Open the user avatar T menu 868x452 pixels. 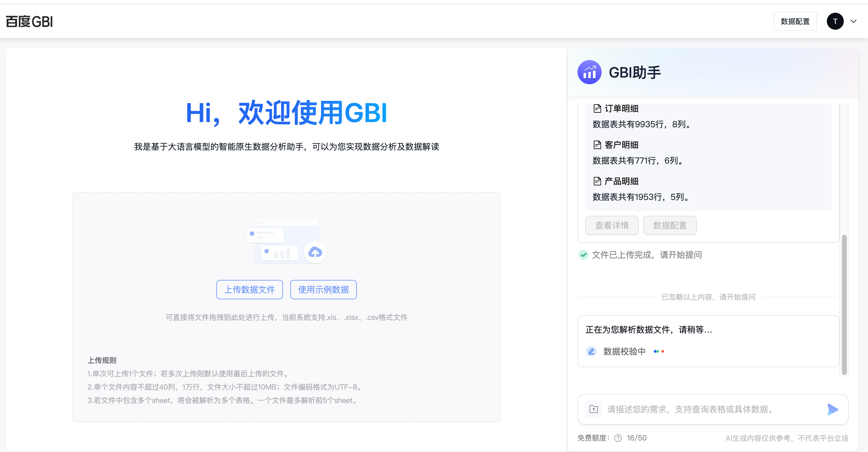tap(835, 22)
